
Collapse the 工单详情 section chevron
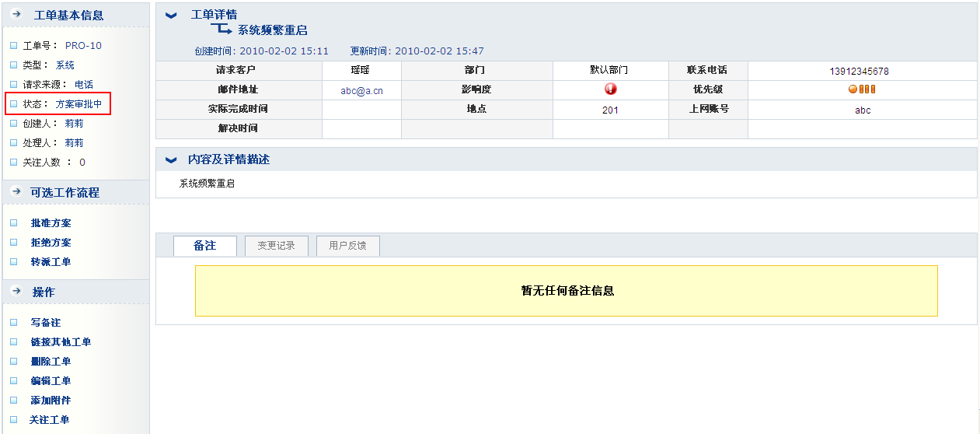click(x=172, y=16)
